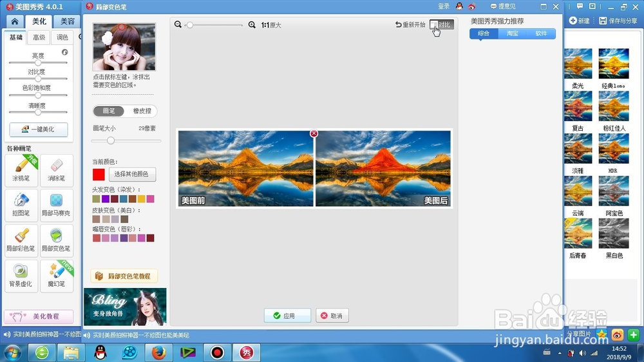The image size is (644, 362).
Task: Switch to 画笔 brush mode
Action: (x=109, y=111)
